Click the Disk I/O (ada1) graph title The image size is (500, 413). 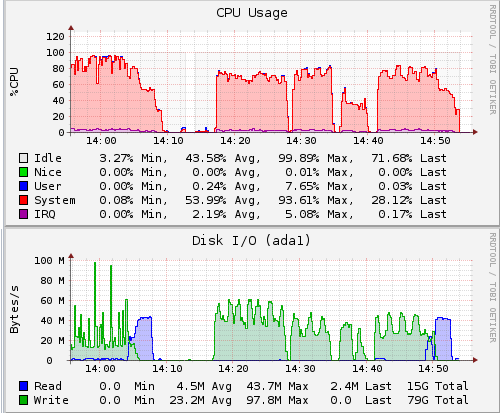(x=251, y=240)
